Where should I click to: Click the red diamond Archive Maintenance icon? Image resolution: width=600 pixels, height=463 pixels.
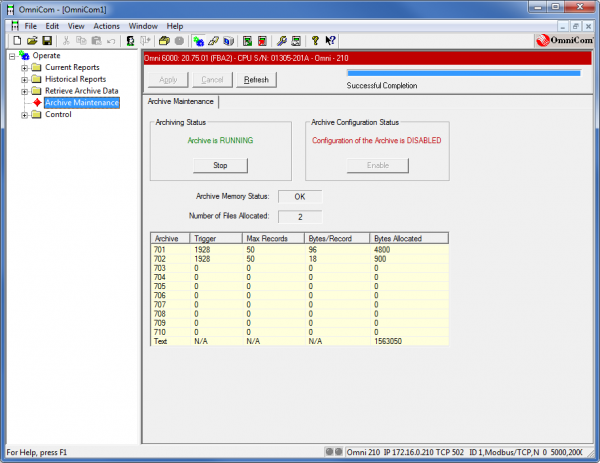[x=37, y=103]
